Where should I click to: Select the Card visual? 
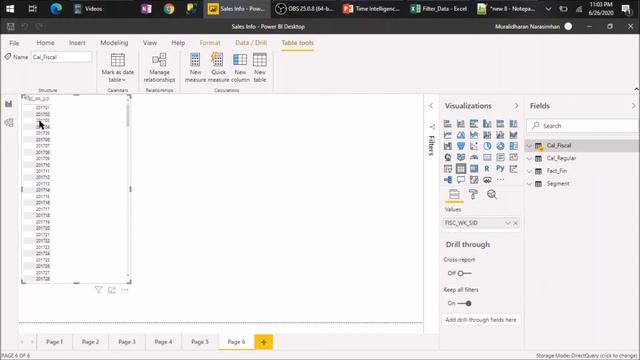point(487,157)
